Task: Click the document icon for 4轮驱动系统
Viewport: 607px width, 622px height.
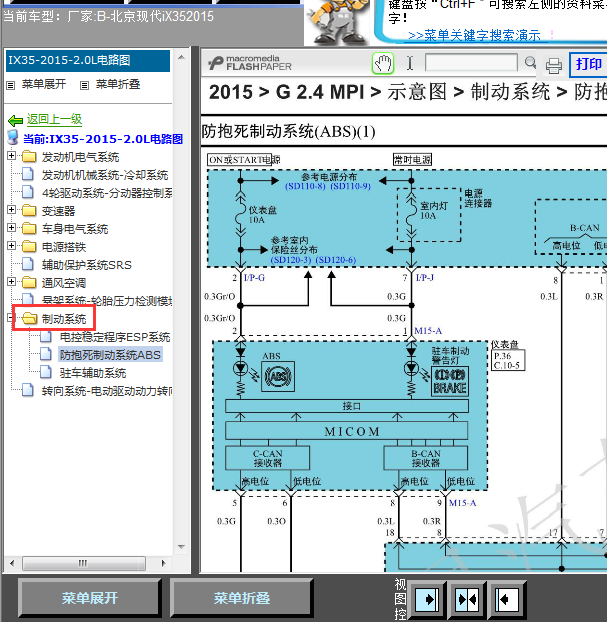Action: 28,192
